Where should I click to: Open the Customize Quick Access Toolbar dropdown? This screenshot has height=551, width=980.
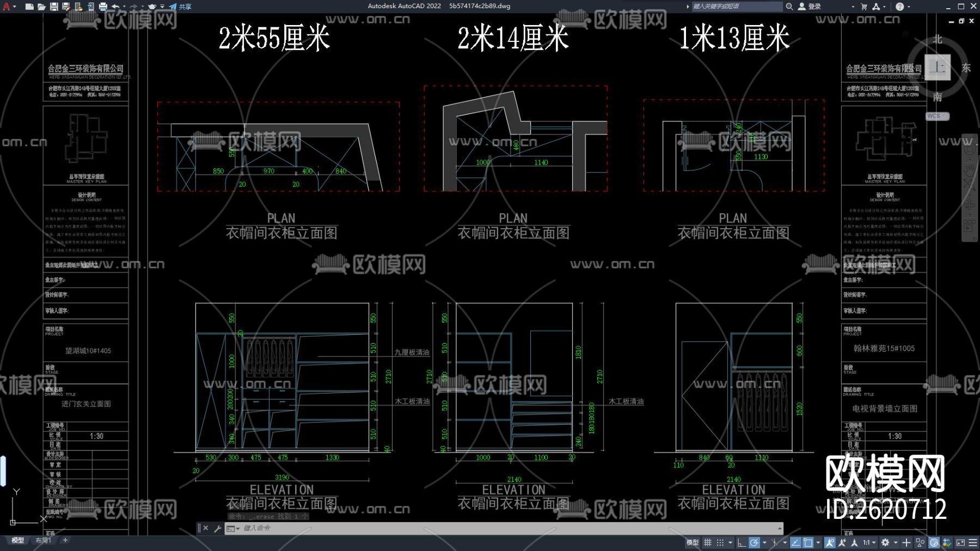coord(162,7)
